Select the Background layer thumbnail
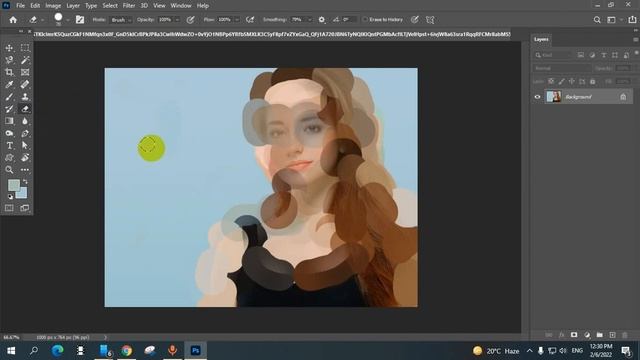Viewport: 640px width, 360px height. [554, 97]
